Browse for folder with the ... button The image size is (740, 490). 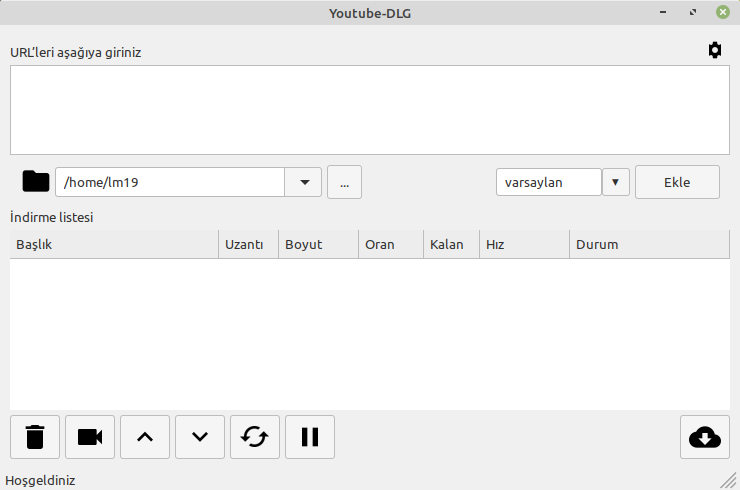pos(345,182)
